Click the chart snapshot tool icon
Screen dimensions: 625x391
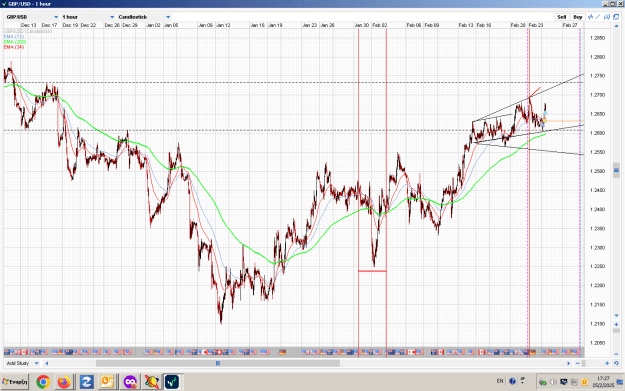[607, 17]
